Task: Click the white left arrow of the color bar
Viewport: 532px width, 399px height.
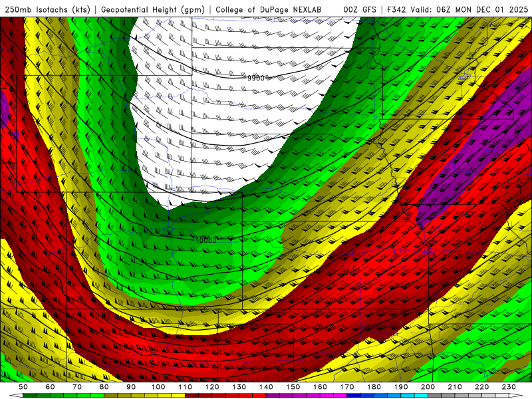Action: [x=16, y=396]
